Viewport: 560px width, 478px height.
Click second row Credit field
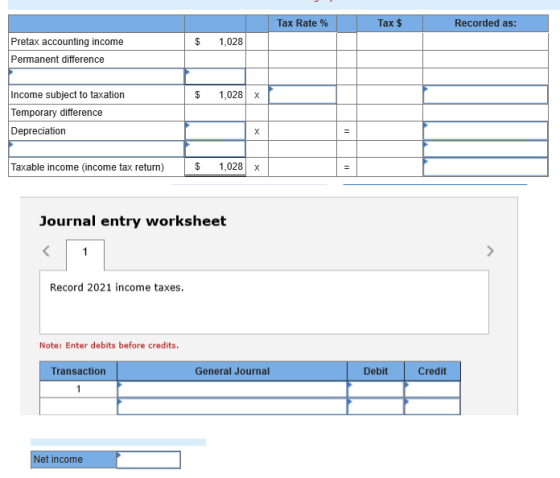pos(432,406)
